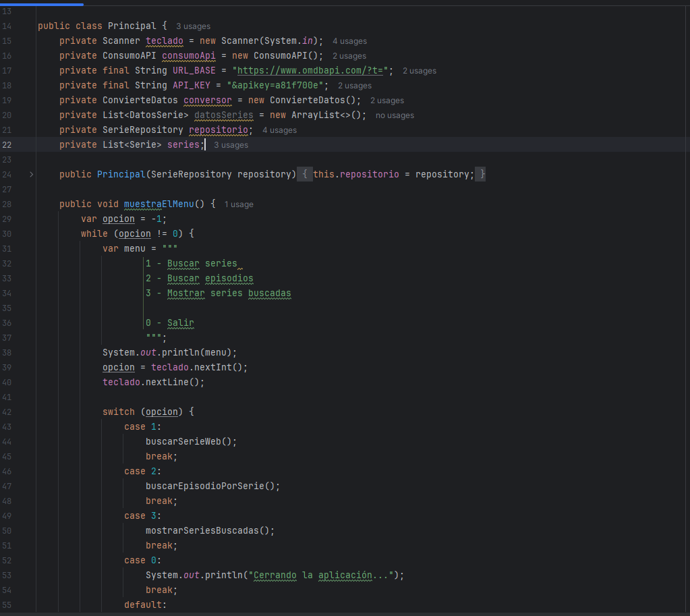This screenshot has width=690, height=616.
Task: Open "2 usages" hint next to API_KEY
Action: pyautogui.click(x=355, y=86)
